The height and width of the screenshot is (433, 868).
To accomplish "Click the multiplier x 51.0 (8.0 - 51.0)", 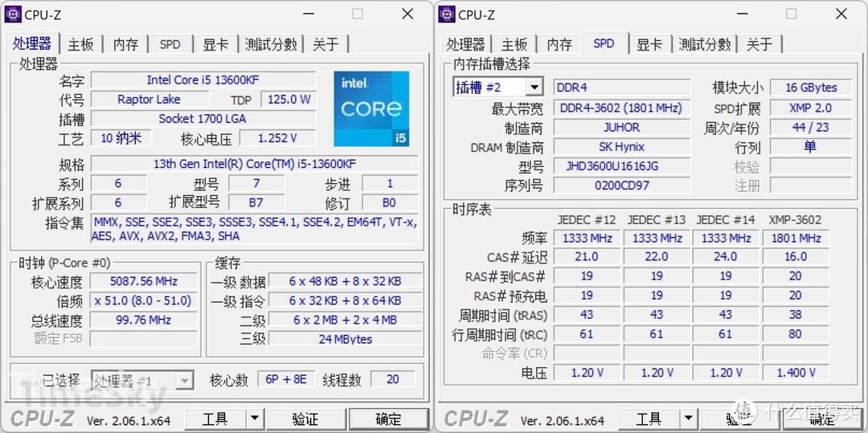I will (x=143, y=300).
